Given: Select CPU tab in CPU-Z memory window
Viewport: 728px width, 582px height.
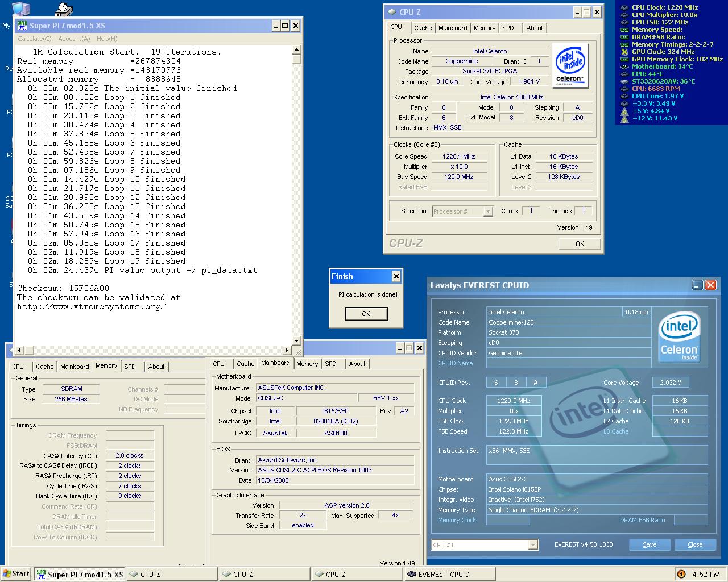Looking at the screenshot, I should click(x=18, y=367).
